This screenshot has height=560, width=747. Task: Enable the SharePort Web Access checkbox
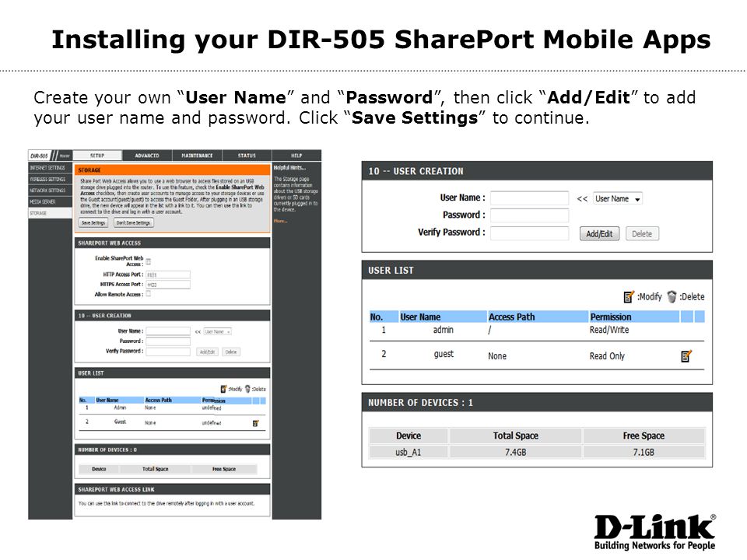click(148, 261)
